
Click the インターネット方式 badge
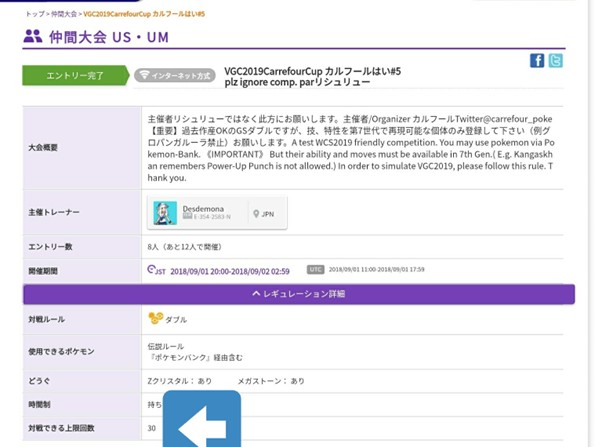(x=175, y=75)
